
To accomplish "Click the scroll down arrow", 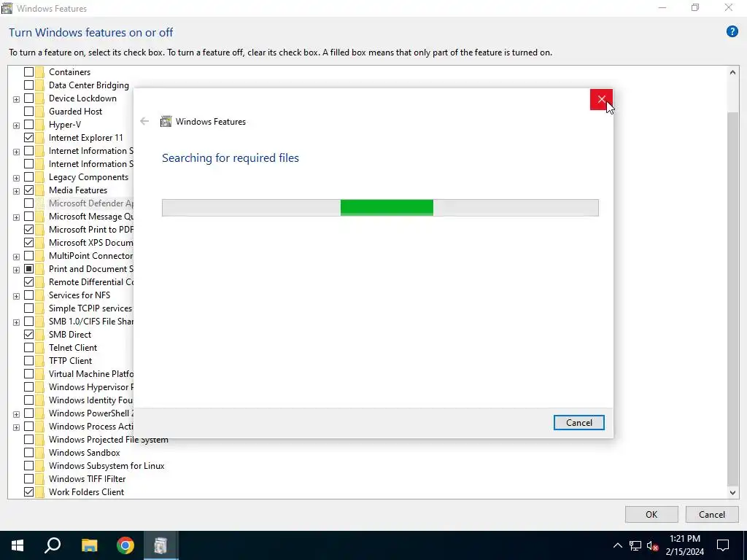I will pyautogui.click(x=732, y=493).
